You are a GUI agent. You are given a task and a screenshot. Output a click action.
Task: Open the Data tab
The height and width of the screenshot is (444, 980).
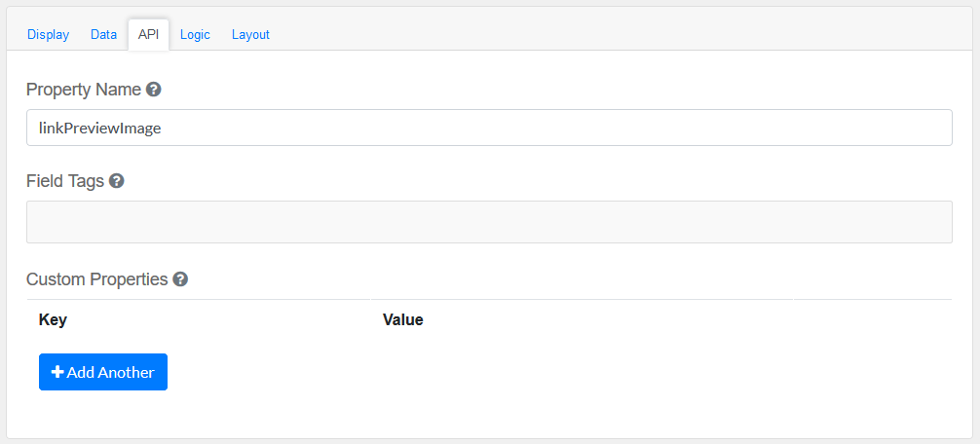coord(103,34)
